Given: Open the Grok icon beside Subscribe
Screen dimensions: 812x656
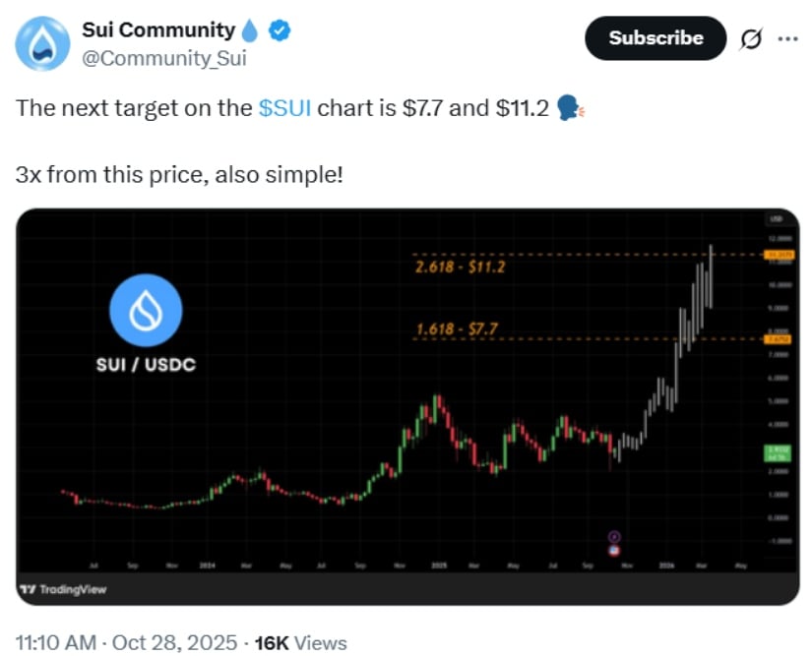Looking at the screenshot, I should tap(751, 39).
